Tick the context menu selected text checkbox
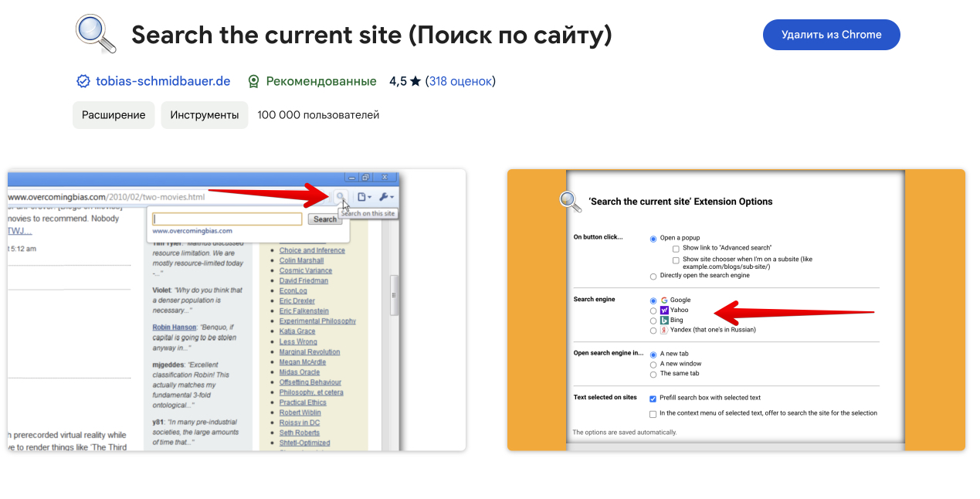The width and height of the screenshot is (980, 499). (653, 414)
